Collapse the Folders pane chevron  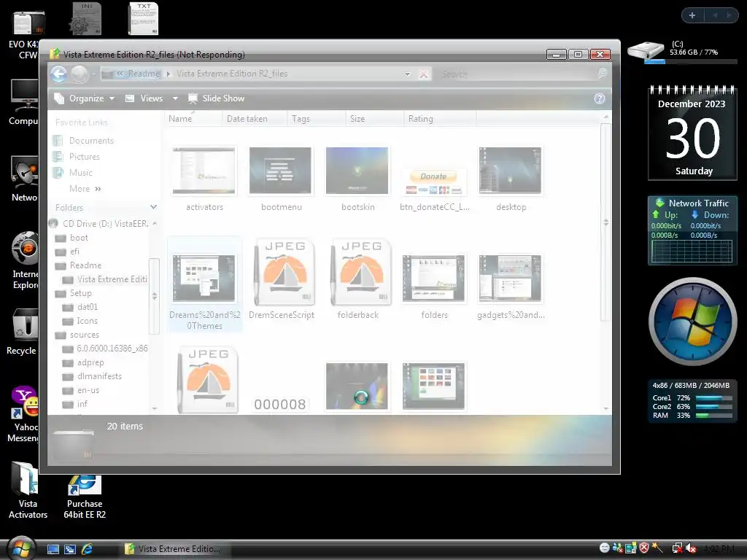153,207
